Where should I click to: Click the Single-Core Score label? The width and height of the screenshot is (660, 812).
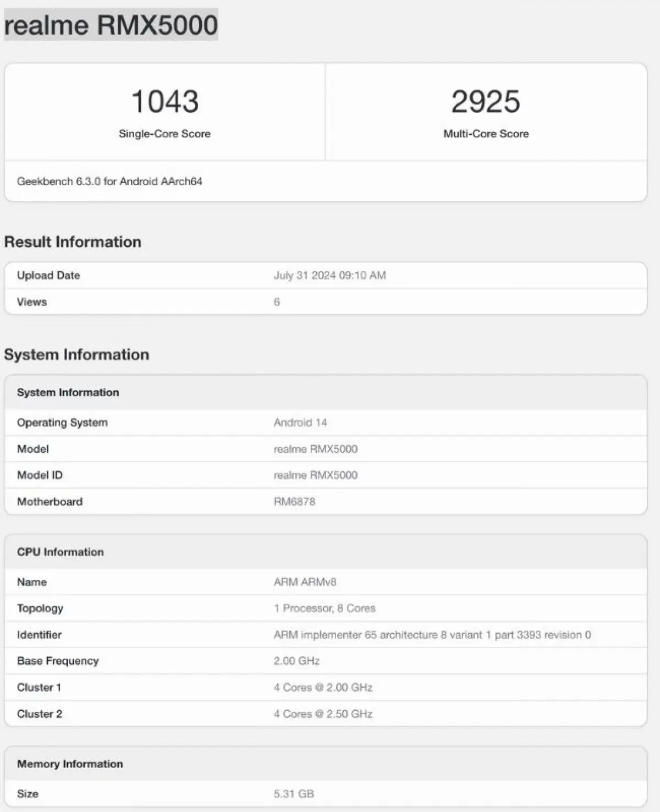click(x=164, y=134)
